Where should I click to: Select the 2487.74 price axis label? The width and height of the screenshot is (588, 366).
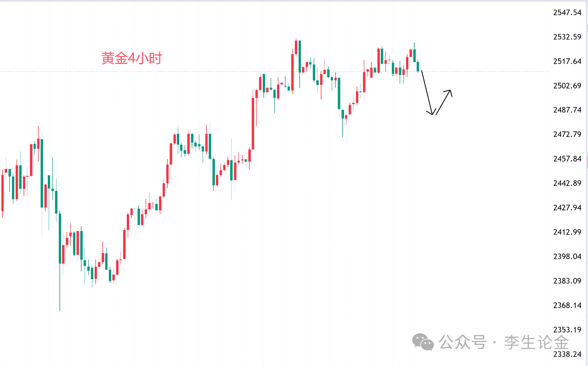coord(567,110)
